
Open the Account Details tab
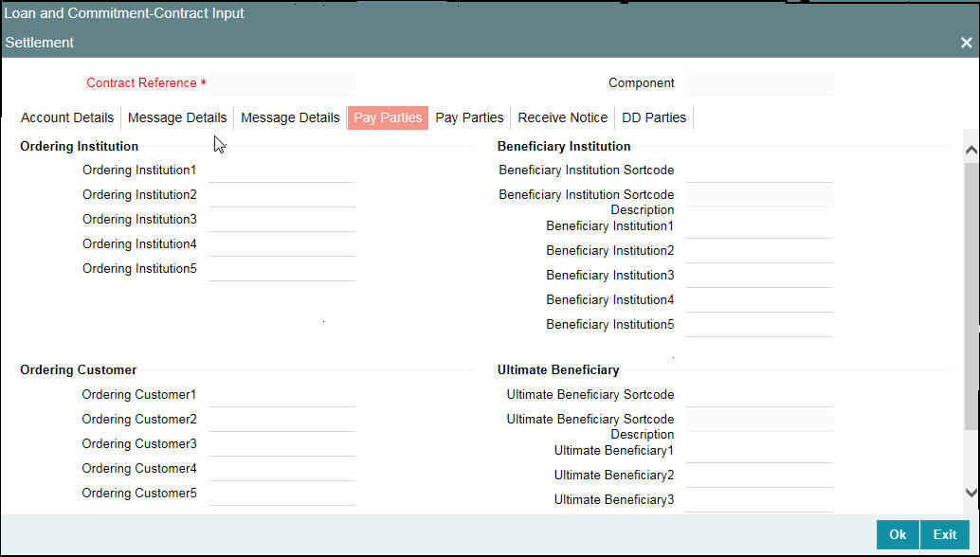pos(67,117)
